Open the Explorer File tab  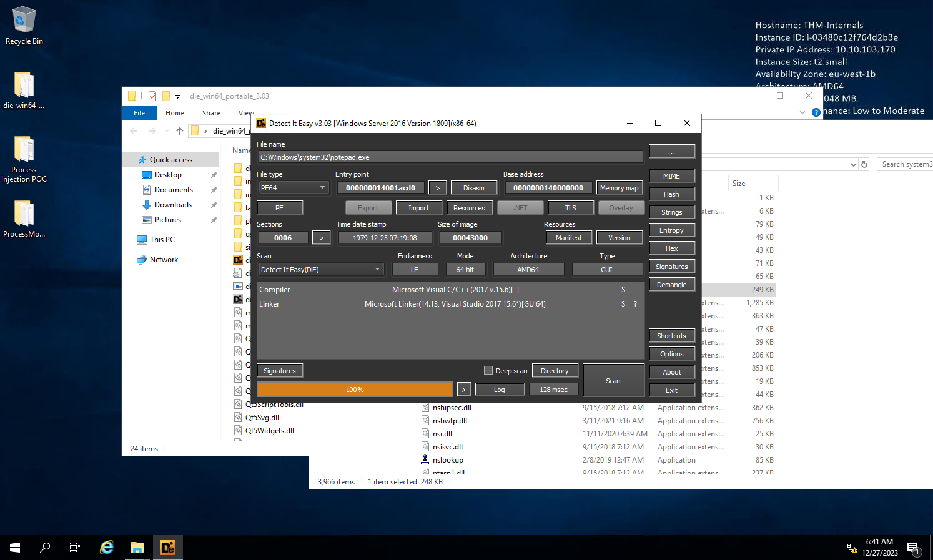(x=139, y=113)
